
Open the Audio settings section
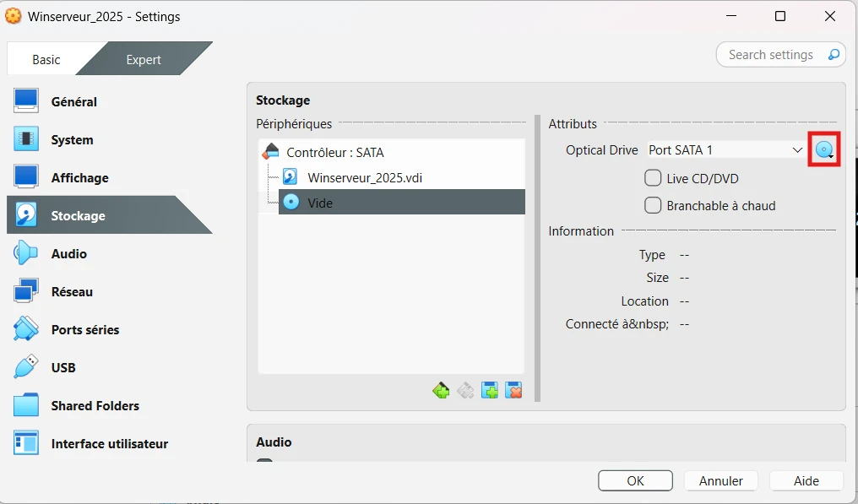(x=110, y=254)
